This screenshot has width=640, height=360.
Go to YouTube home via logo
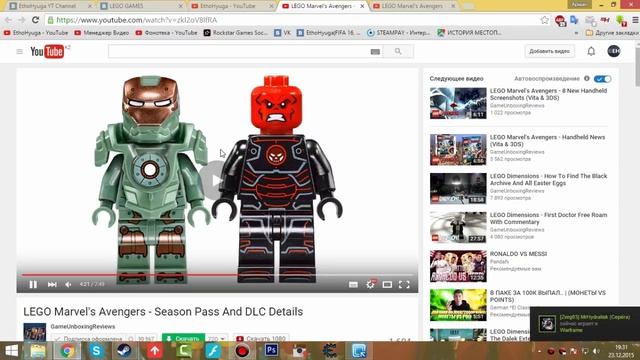click(x=47, y=51)
